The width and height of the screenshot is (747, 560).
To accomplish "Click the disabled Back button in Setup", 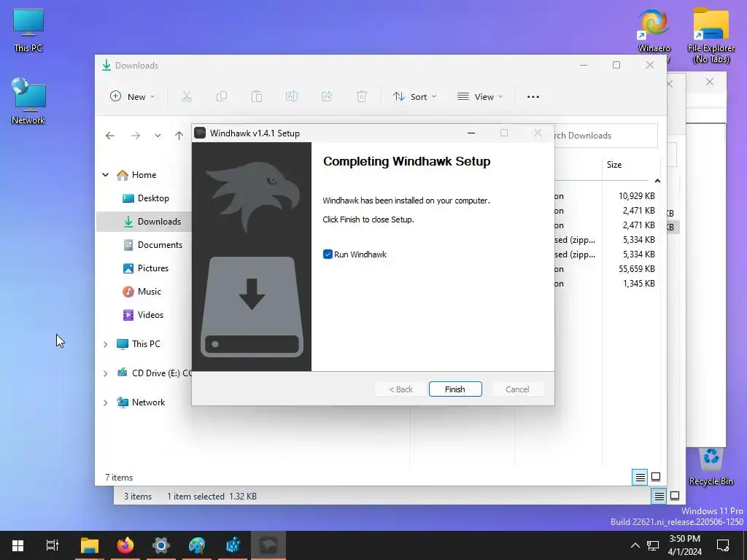I will (x=400, y=389).
